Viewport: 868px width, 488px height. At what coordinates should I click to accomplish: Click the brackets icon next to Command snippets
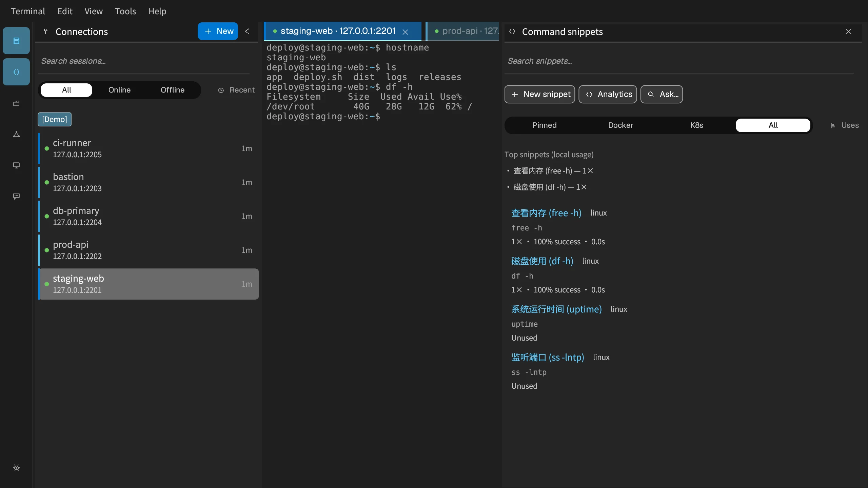click(512, 32)
